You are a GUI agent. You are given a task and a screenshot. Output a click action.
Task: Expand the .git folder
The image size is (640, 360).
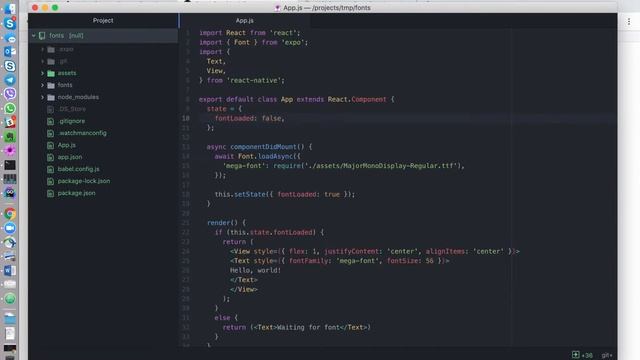pos(42,61)
